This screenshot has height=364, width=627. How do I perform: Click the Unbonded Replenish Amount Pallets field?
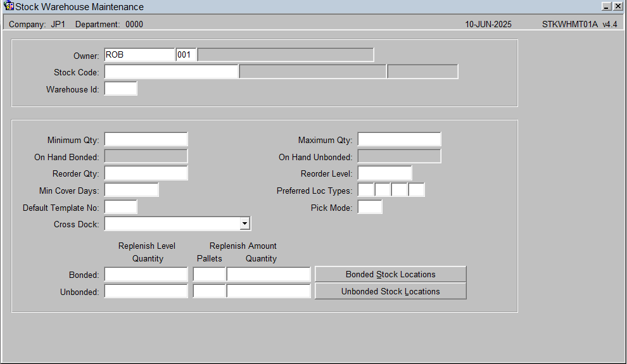click(209, 291)
